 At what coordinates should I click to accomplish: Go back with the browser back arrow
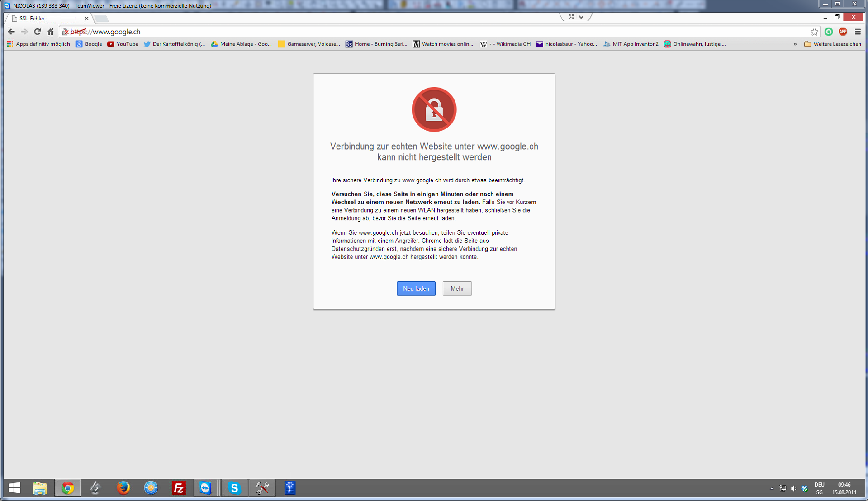[12, 32]
